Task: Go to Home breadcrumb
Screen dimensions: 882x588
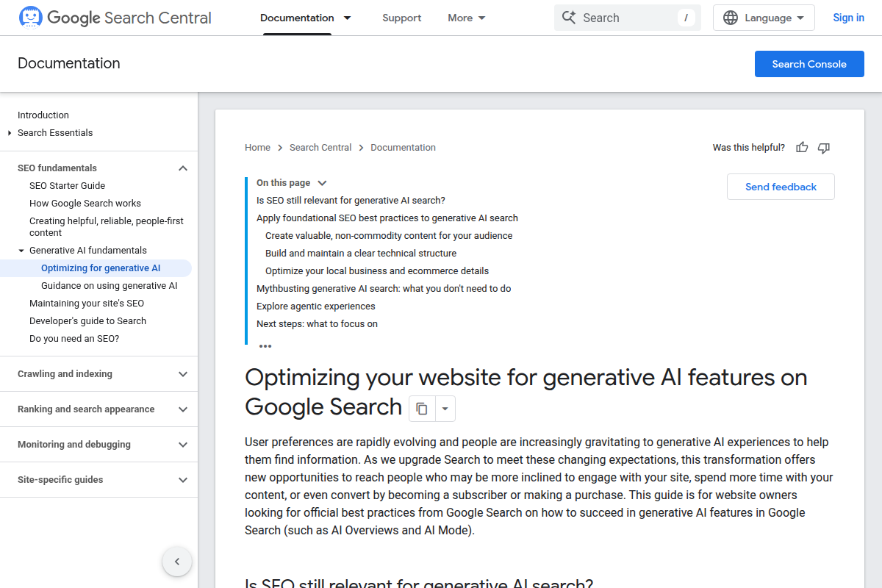Action: pyautogui.click(x=258, y=148)
